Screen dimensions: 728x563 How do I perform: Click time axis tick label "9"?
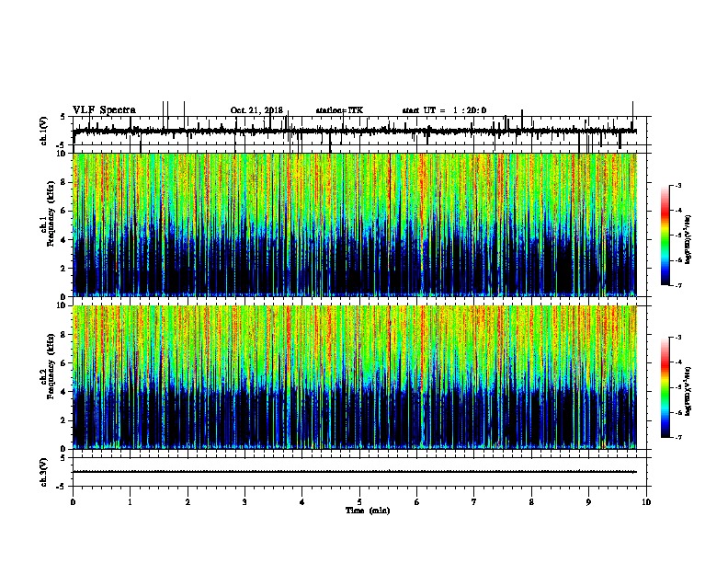588,502
